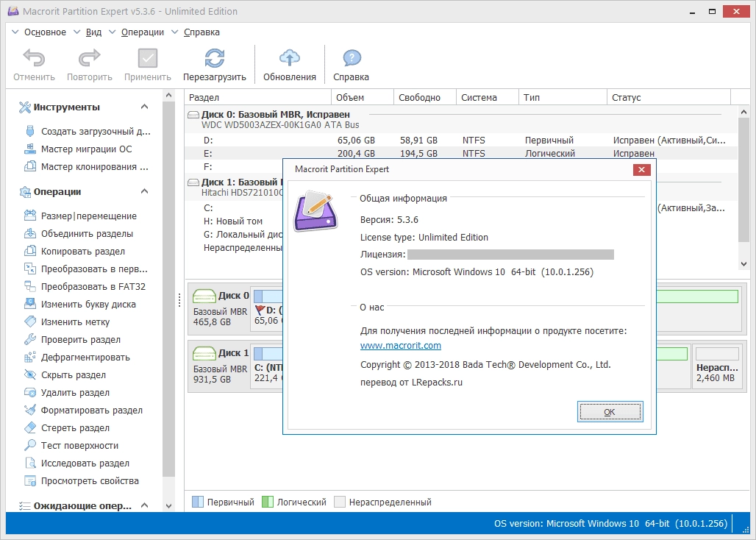756x540 pixels.
Task: Click Диск 1 label in disk map
Action: pyautogui.click(x=233, y=353)
